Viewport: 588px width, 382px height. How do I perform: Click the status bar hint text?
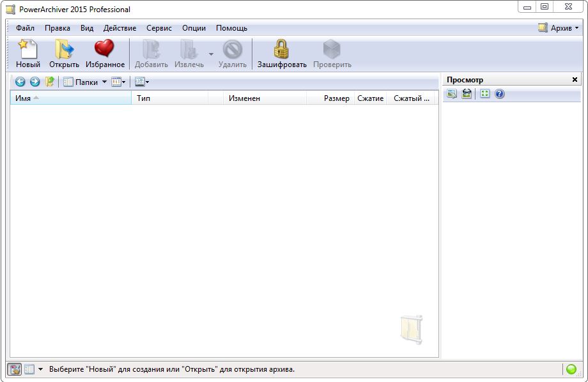pyautogui.click(x=172, y=369)
